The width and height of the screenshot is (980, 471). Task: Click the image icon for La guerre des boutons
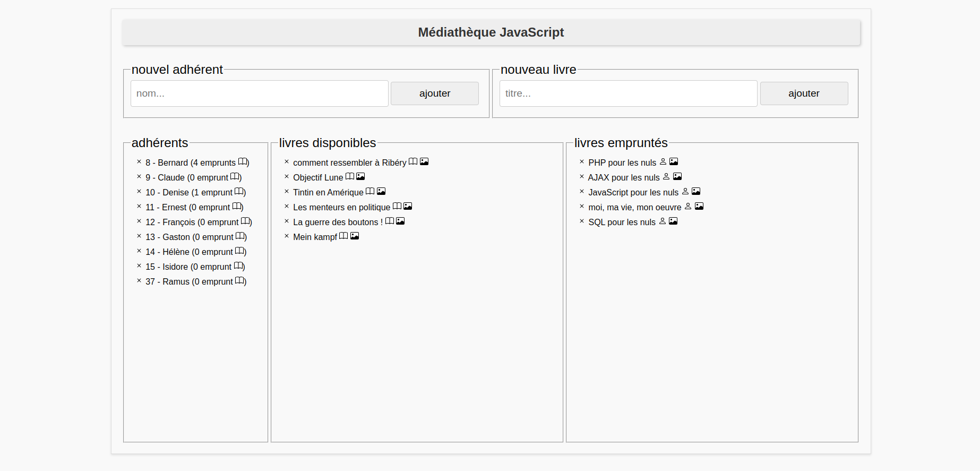[x=400, y=221]
